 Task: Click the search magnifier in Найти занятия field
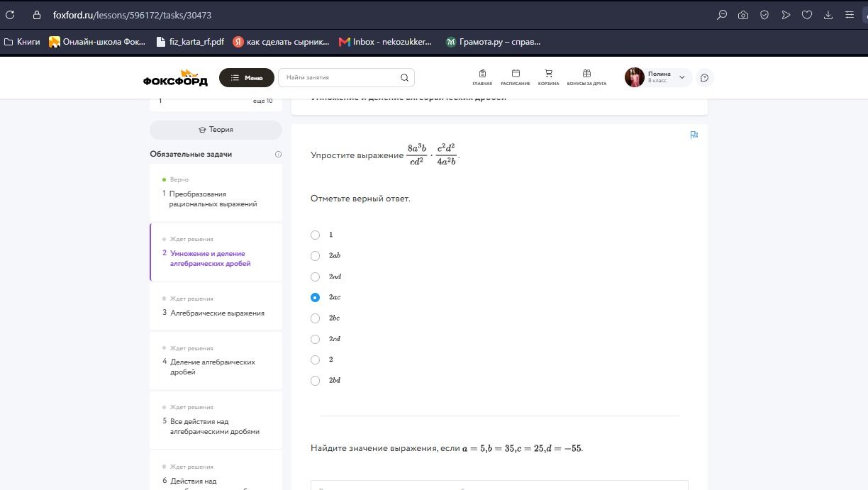click(404, 77)
